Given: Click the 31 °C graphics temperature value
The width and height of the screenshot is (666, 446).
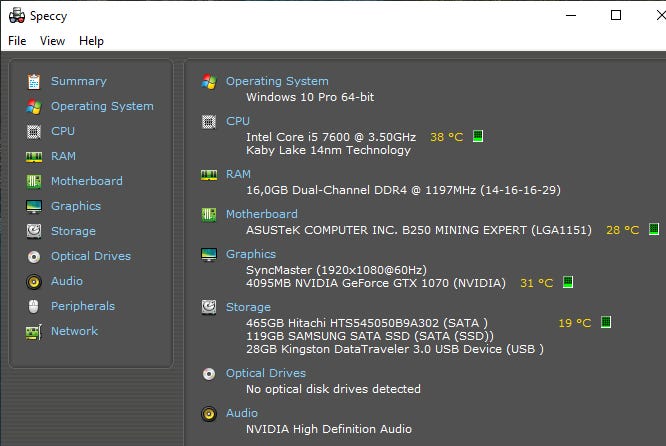Looking at the screenshot, I should click(536, 283).
